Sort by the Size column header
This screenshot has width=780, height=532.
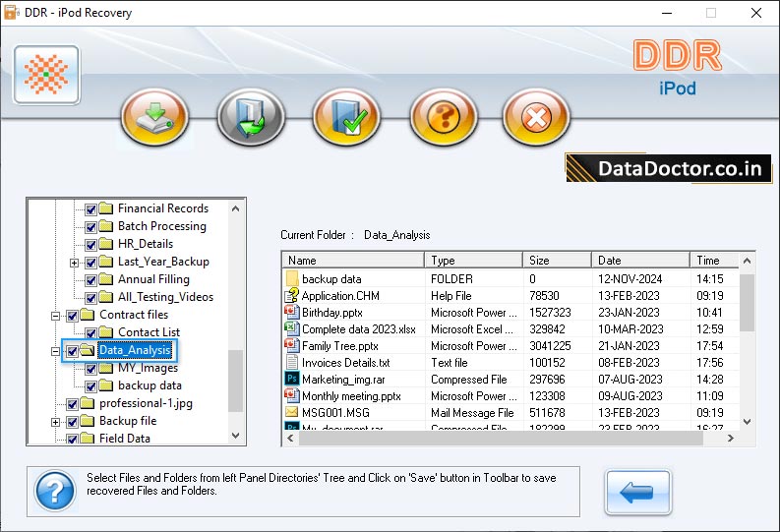557,260
